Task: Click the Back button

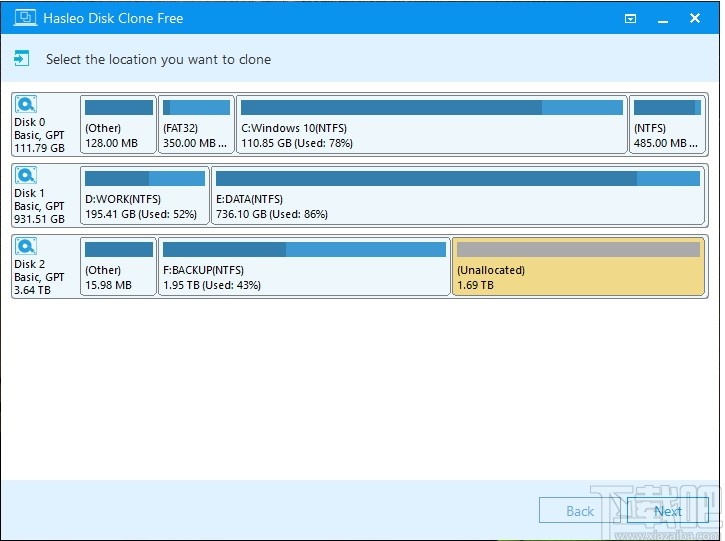Action: [x=580, y=510]
